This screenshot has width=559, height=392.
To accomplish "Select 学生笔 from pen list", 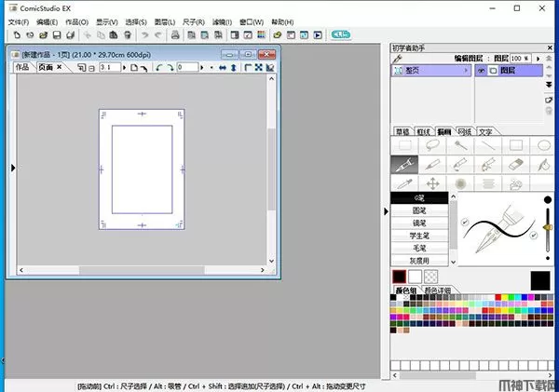I will [418, 237].
